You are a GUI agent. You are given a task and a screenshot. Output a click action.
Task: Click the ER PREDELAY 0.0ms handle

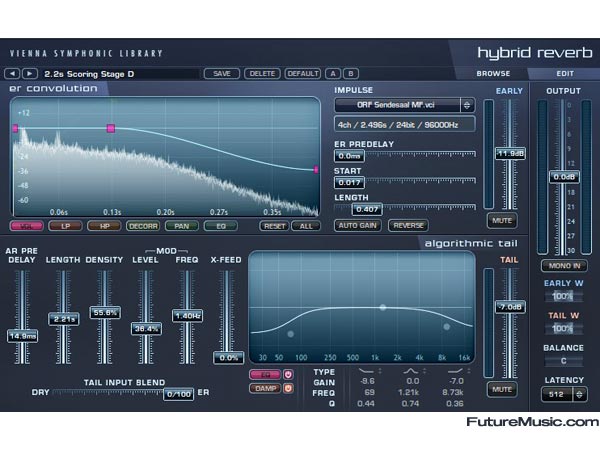tap(349, 156)
